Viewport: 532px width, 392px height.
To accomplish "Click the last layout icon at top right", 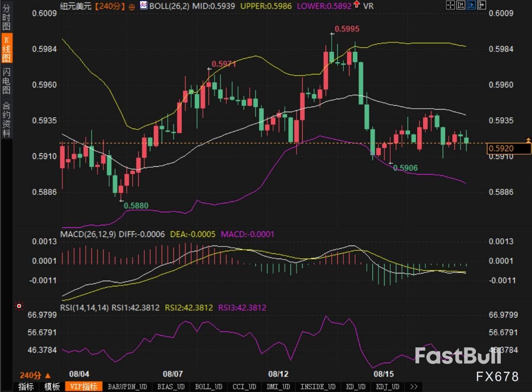I will 481,6.
